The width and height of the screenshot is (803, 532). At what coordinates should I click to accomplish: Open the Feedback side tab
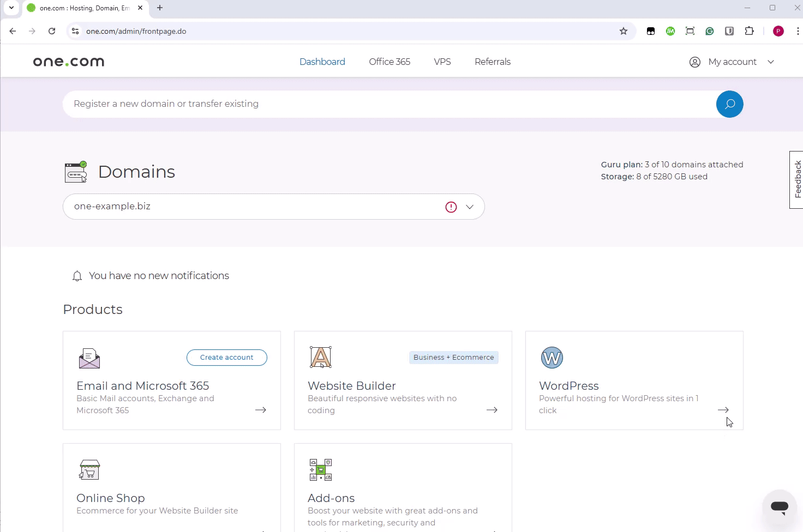click(796, 179)
